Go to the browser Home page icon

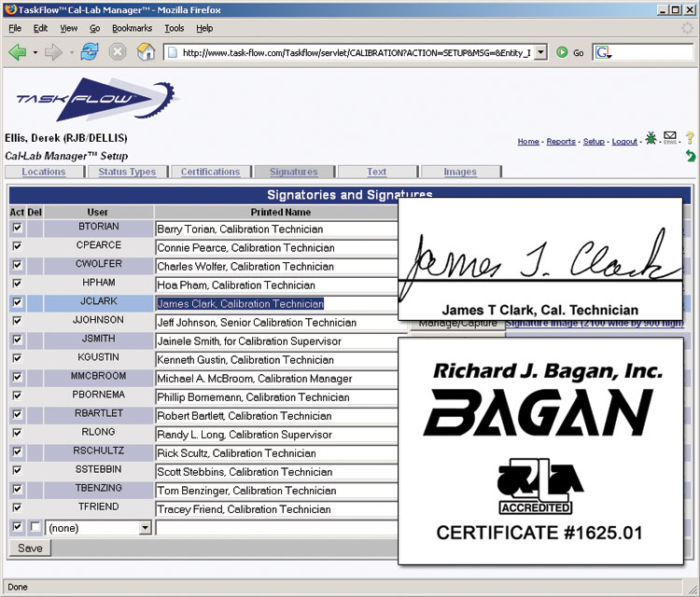click(x=146, y=51)
